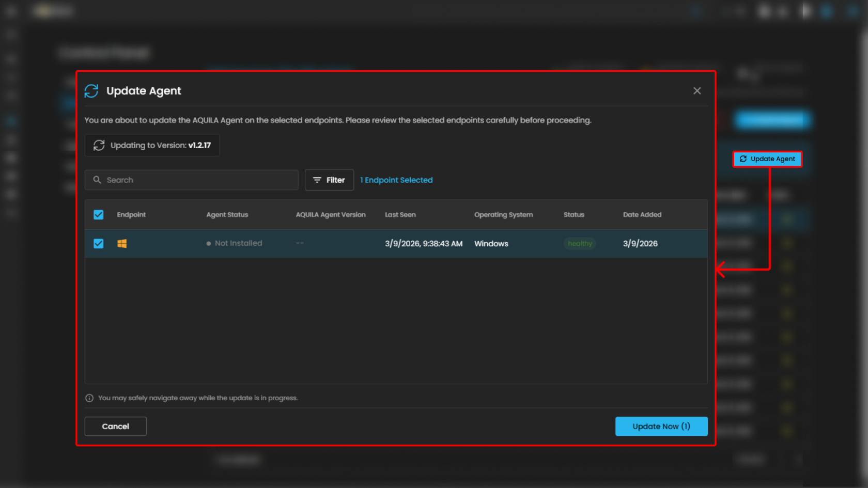Sort by the Date Added column header
Screen dimensions: 868x488
click(642, 215)
